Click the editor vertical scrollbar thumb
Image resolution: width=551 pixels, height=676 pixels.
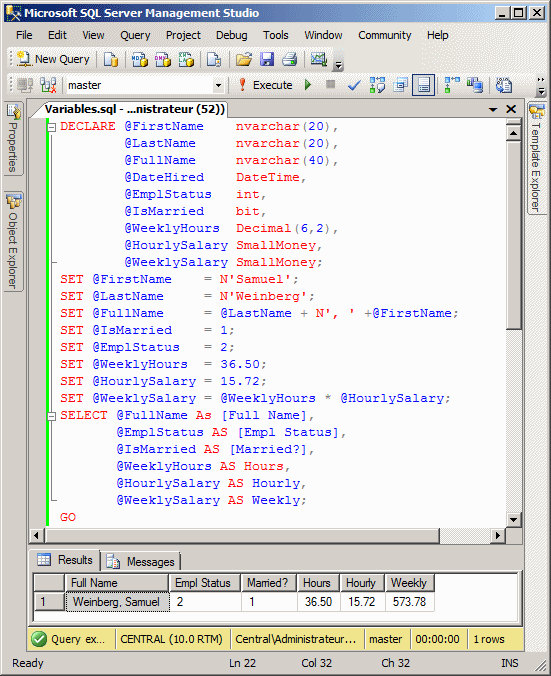point(513,236)
